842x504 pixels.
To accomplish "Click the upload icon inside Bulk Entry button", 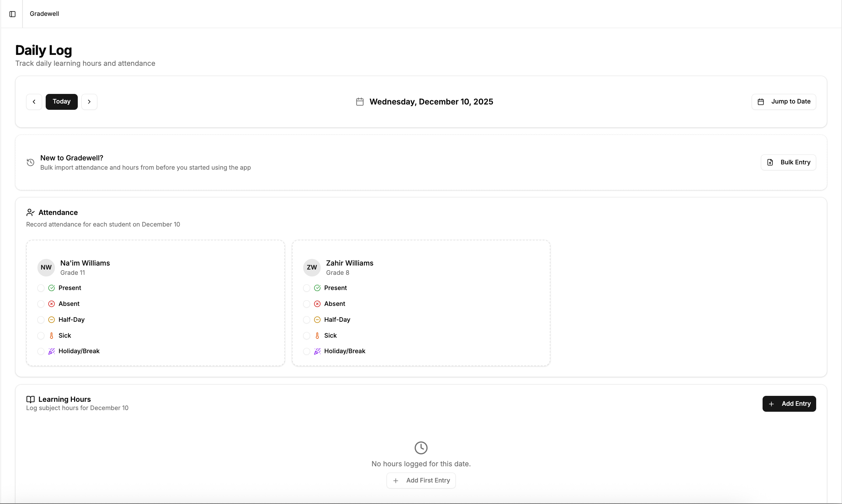I will point(770,162).
